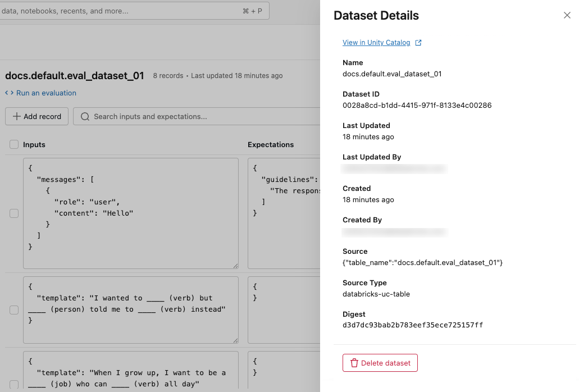
Task: Start Run an evaluation
Action: point(46,93)
